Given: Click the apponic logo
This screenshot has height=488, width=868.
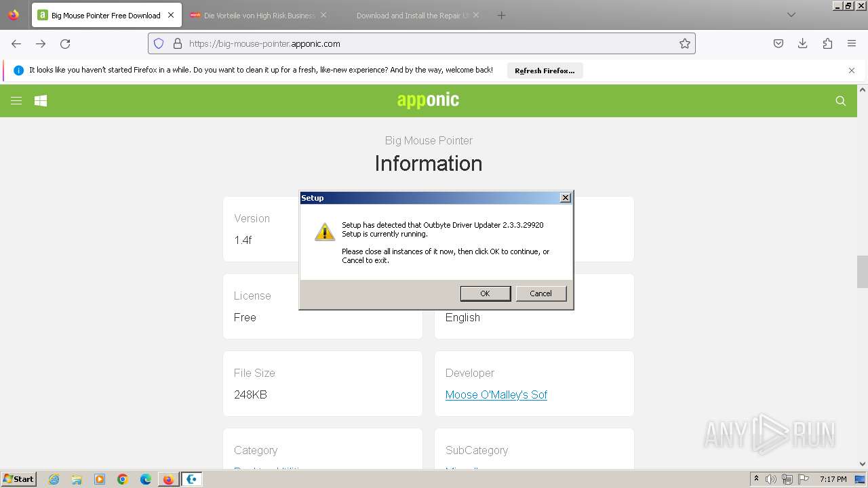Looking at the screenshot, I should coord(428,100).
